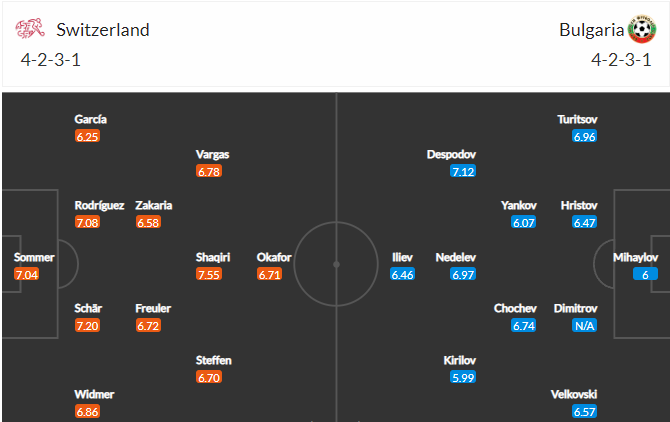
Task: Select Dimitrov's N/A rating badge
Action: pyautogui.click(x=585, y=326)
